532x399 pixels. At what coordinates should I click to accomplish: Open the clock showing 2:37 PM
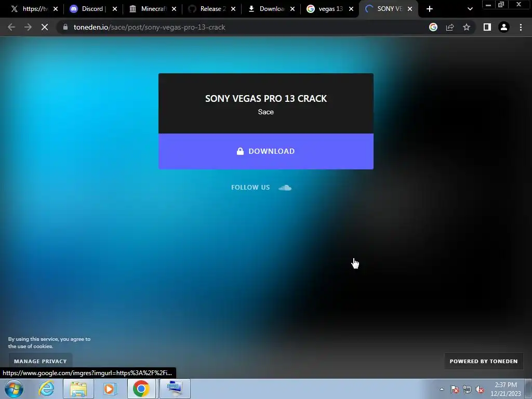click(x=506, y=389)
